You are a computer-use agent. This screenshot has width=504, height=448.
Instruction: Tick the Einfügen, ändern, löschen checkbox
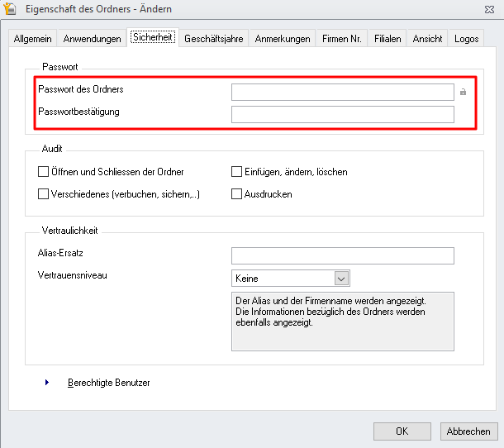click(x=236, y=172)
